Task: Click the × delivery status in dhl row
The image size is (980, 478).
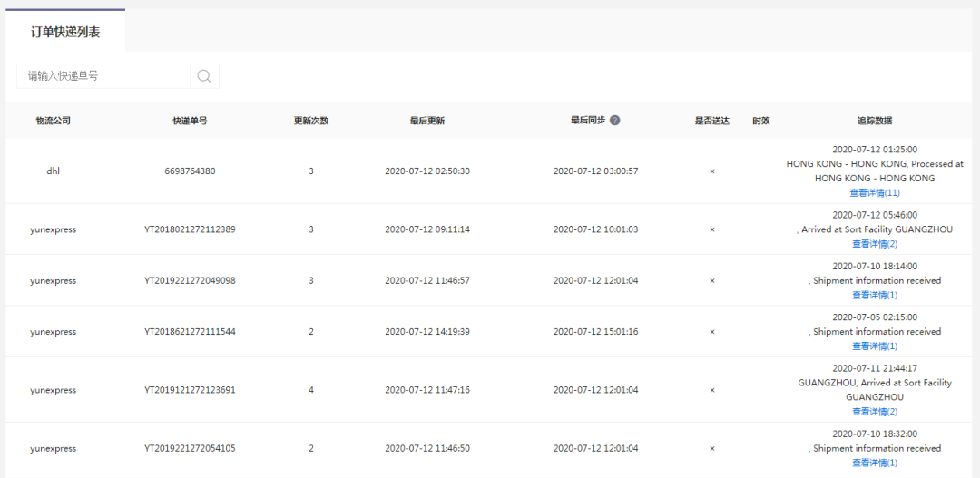Action: [x=712, y=171]
